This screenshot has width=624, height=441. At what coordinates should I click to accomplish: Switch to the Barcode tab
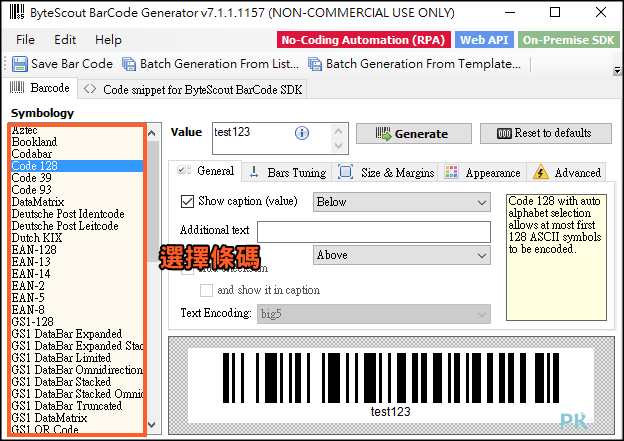(40, 88)
